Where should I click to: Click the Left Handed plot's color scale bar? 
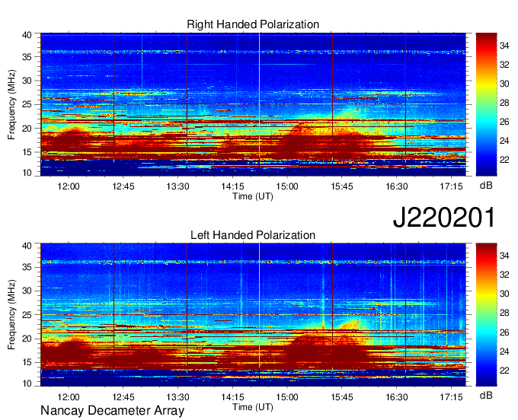point(486,315)
